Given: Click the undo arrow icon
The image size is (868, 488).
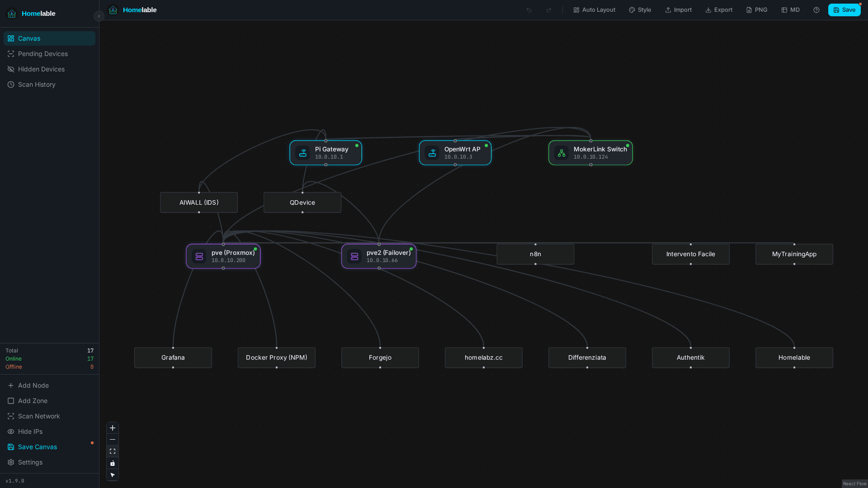Looking at the screenshot, I should tap(528, 10).
